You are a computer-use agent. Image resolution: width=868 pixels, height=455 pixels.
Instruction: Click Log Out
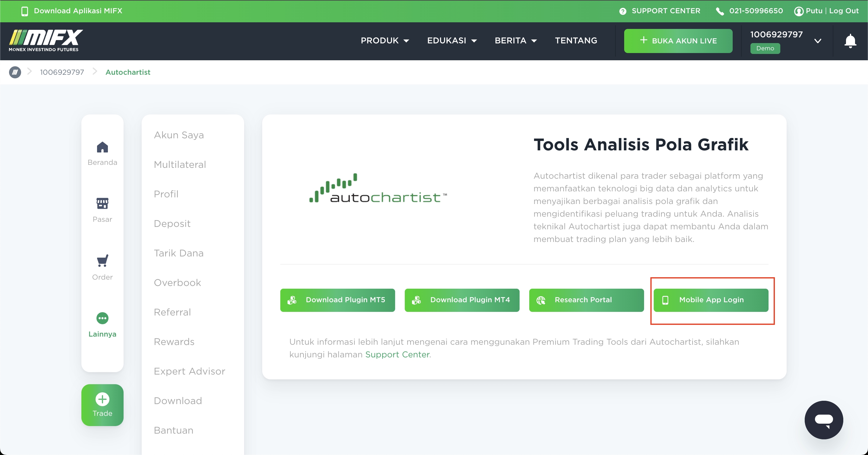coord(844,11)
